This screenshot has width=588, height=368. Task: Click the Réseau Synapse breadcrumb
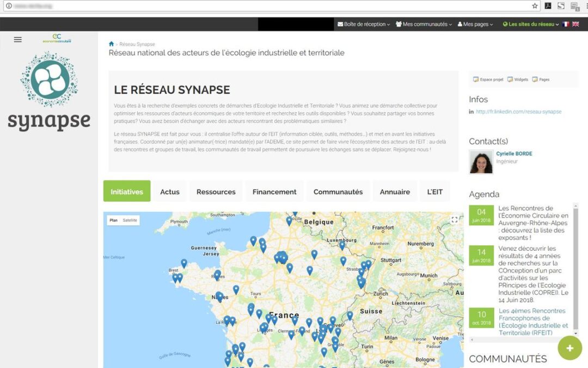click(137, 44)
